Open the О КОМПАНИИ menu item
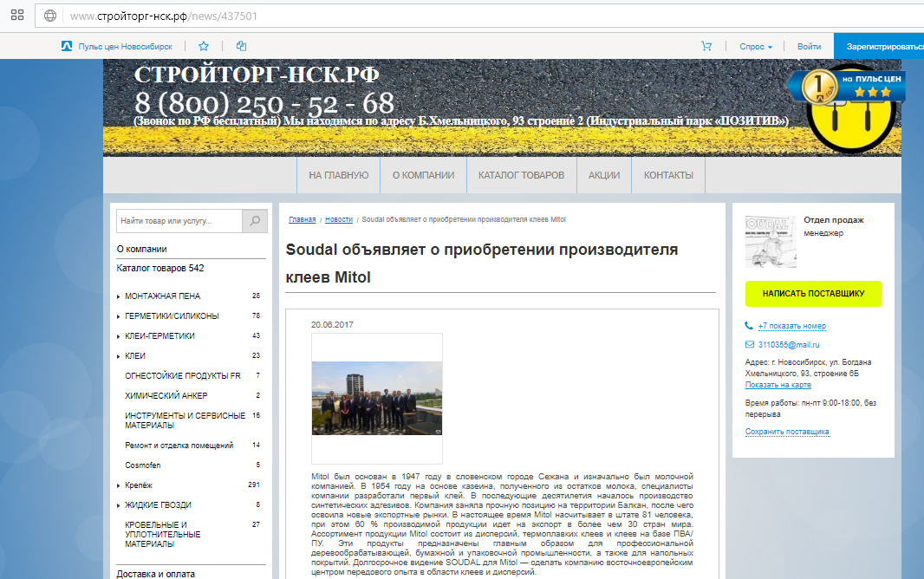Viewport: 924px width, 579px height. coord(424,175)
